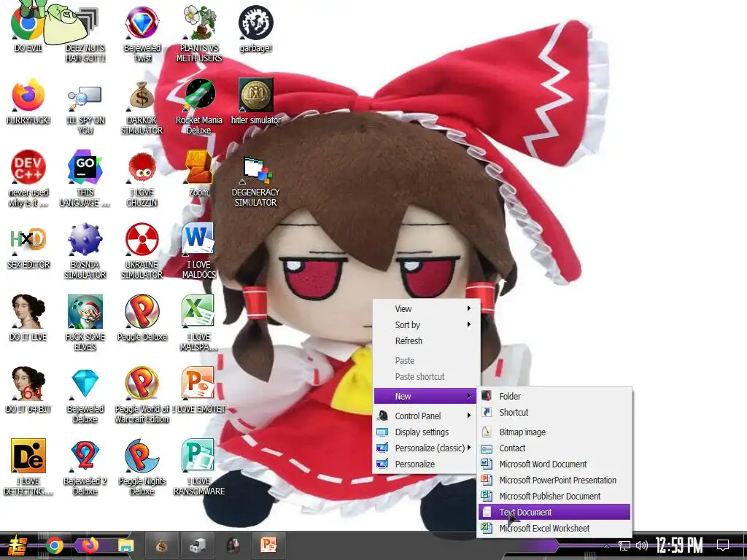
Task: Open the PowerPoint taskbar button
Action: pos(268,545)
